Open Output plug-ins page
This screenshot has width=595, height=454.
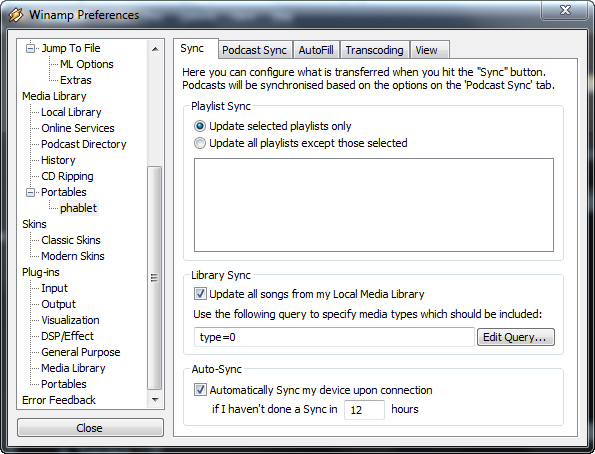[58, 304]
